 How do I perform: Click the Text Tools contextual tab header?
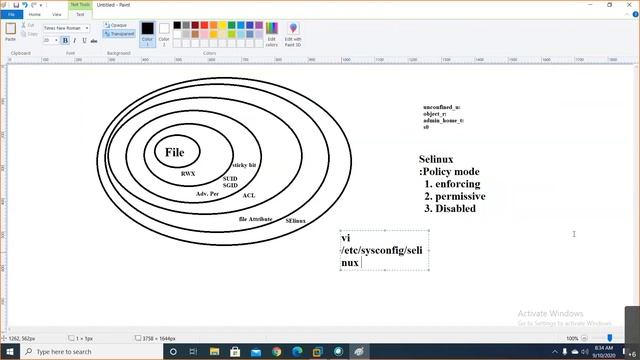pos(80,4)
